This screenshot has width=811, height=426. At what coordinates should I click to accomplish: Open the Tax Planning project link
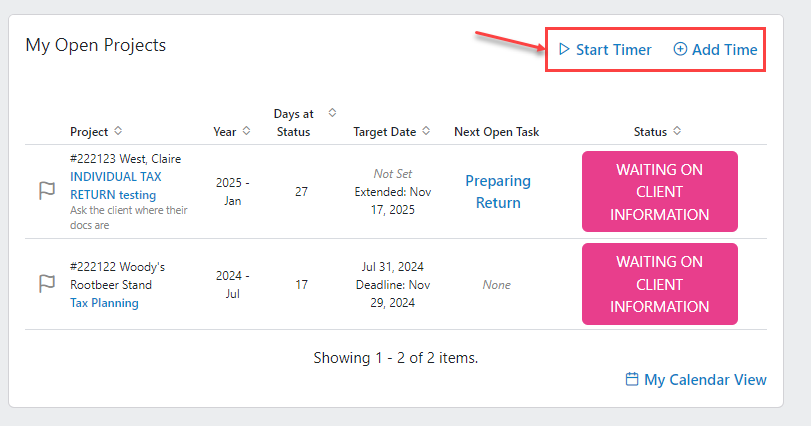[x=104, y=303]
